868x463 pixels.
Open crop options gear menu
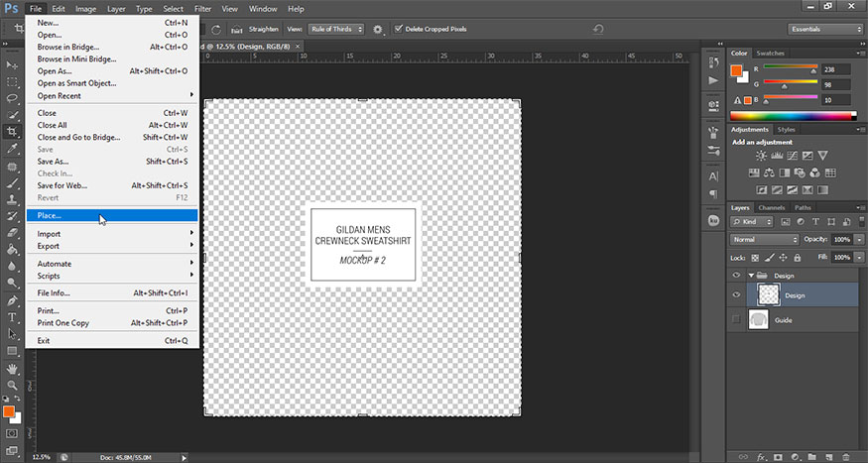tap(378, 30)
